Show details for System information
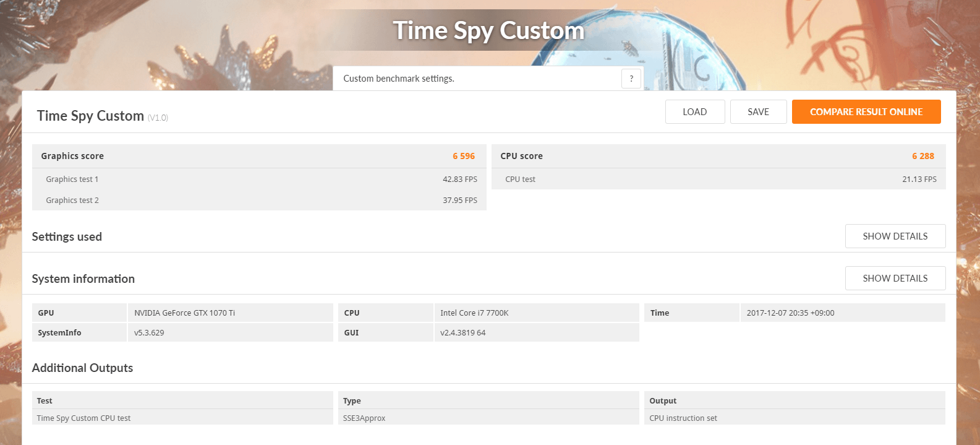This screenshot has width=980, height=445. point(895,279)
